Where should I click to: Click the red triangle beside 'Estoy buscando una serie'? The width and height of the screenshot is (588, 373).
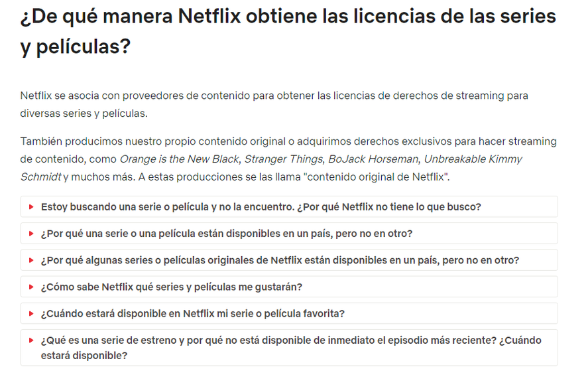pyautogui.click(x=32, y=206)
